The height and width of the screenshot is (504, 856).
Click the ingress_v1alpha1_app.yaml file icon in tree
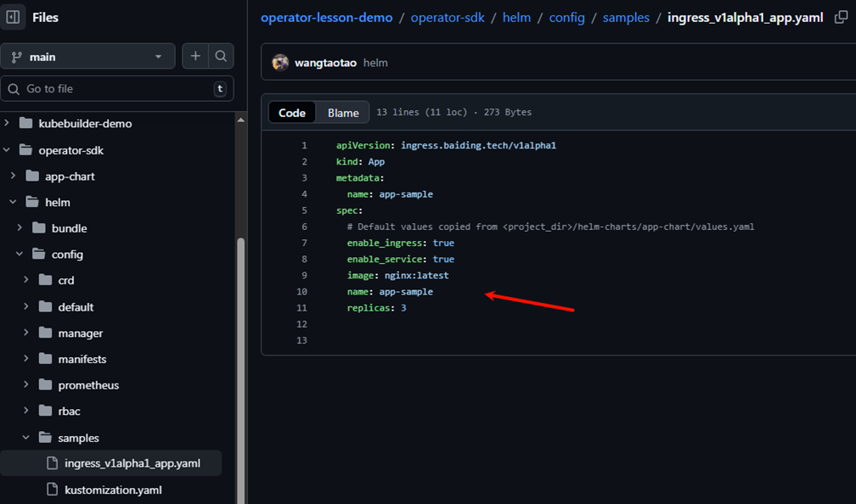(51, 463)
